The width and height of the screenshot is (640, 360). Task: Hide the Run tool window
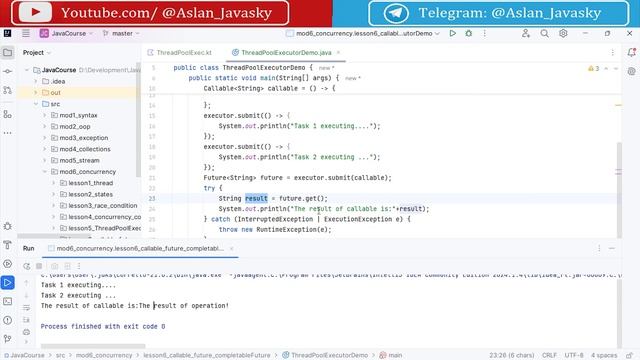click(x=612, y=248)
